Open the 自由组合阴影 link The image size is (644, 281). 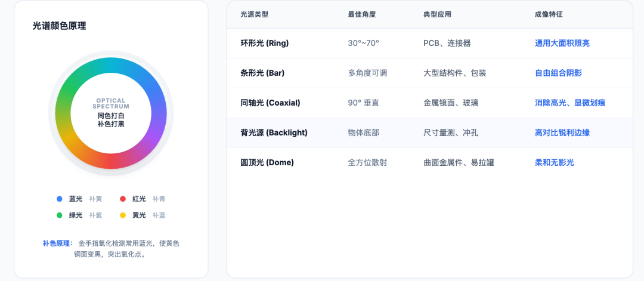click(x=558, y=73)
